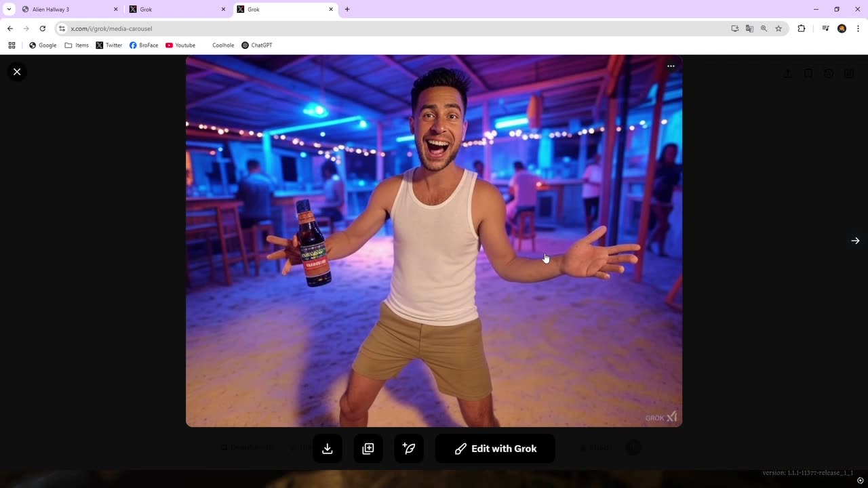Screen dimensions: 868x488
Task: Open a new browser tab
Action: click(x=347, y=9)
